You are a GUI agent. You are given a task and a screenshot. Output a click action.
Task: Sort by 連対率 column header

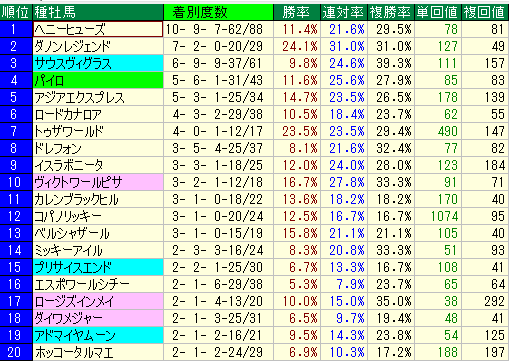[x=344, y=12]
